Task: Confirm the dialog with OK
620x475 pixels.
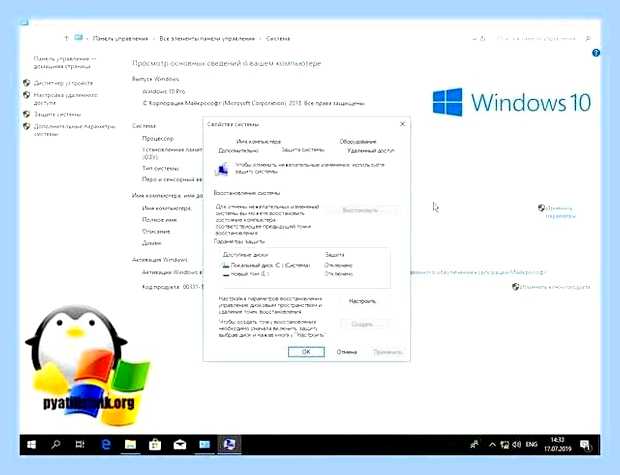Action: pyautogui.click(x=306, y=352)
